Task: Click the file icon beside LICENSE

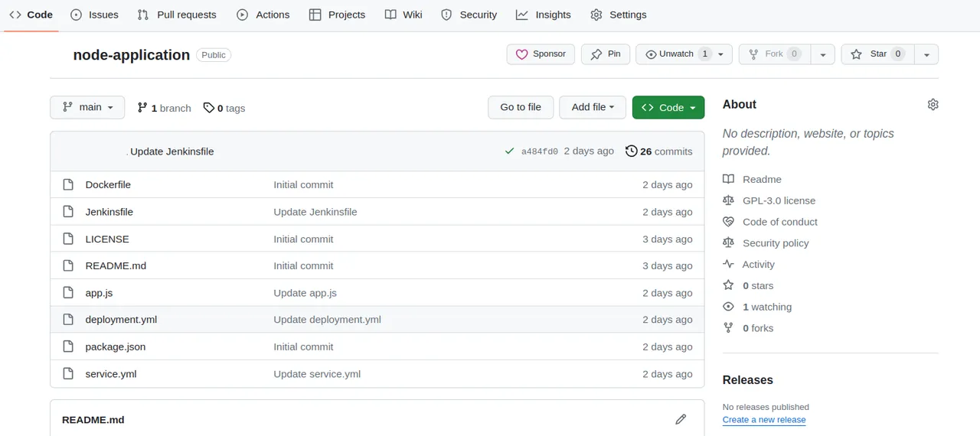Action: [x=69, y=239]
